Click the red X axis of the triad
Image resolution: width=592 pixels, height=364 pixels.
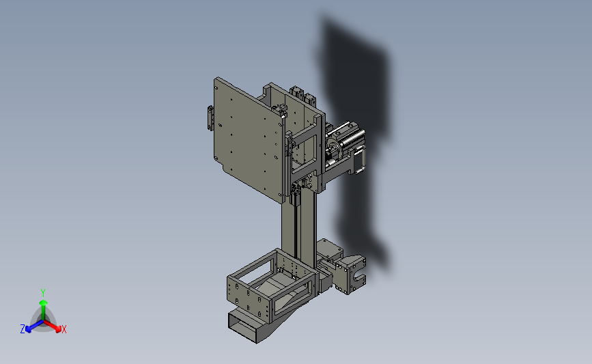pos(53,326)
